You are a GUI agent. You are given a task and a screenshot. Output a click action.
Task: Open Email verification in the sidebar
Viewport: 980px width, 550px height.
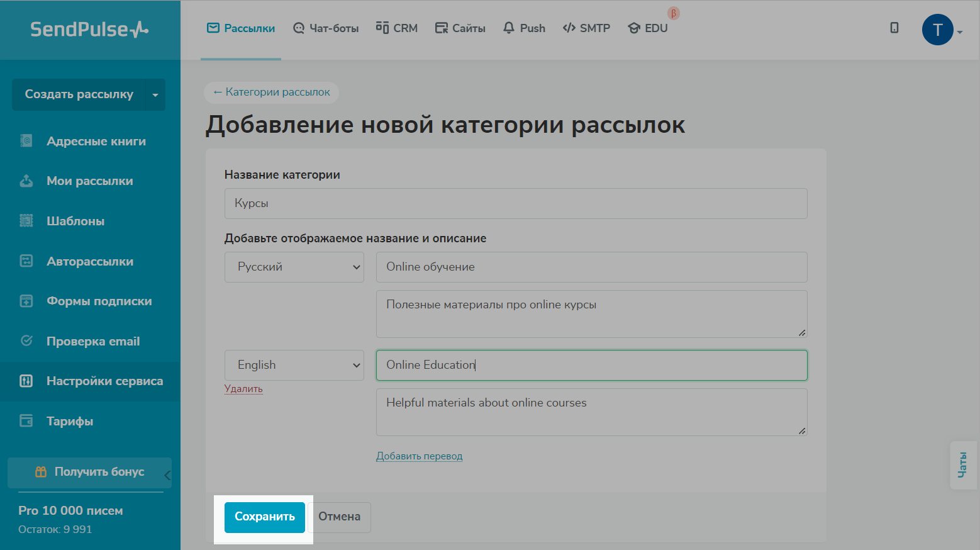[92, 342]
